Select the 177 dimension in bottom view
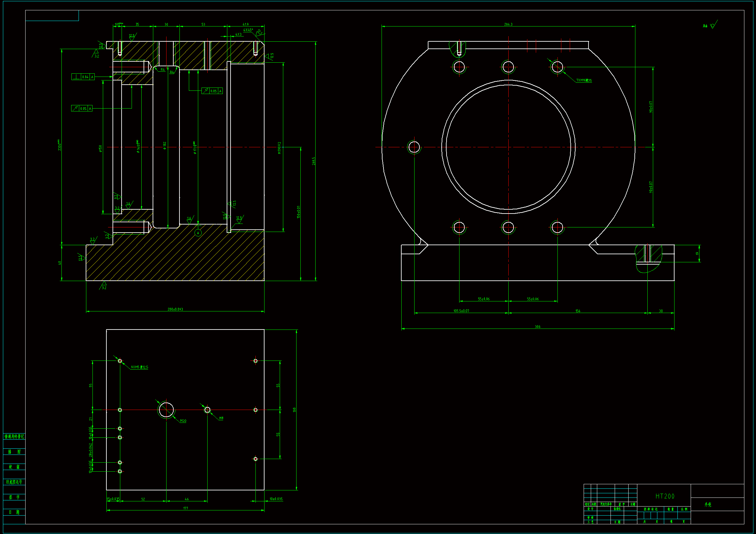The width and height of the screenshot is (756, 534). pos(186,508)
